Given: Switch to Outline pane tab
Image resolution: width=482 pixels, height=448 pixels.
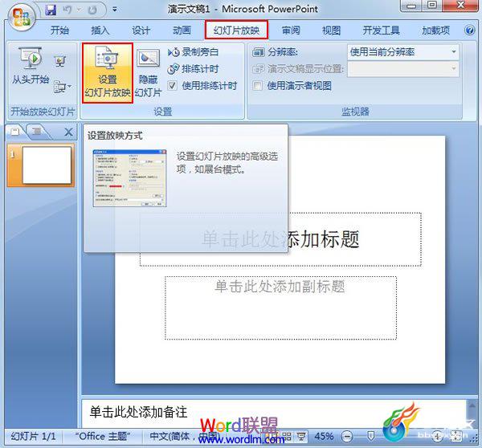Looking at the screenshot, I should pyautogui.click(x=37, y=132).
